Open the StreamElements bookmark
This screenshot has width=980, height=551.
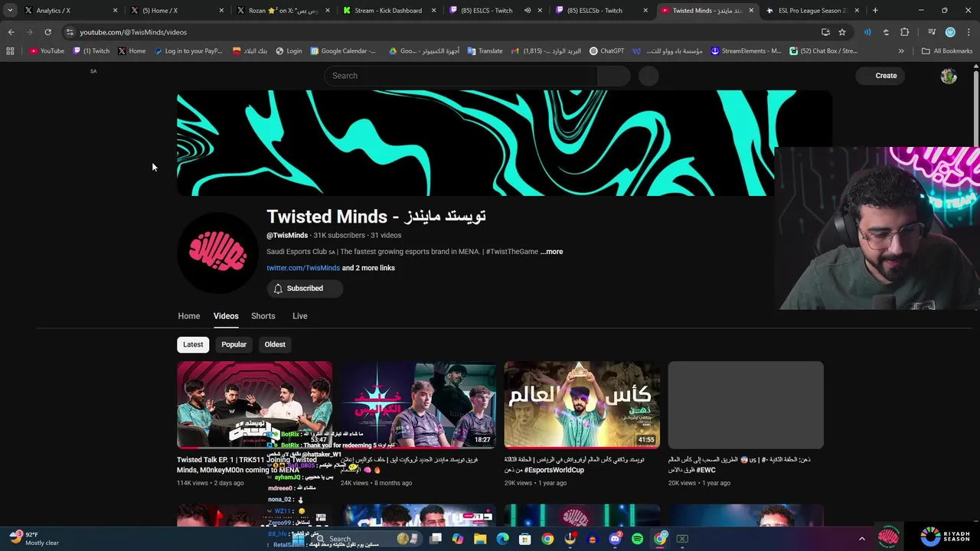tap(746, 51)
